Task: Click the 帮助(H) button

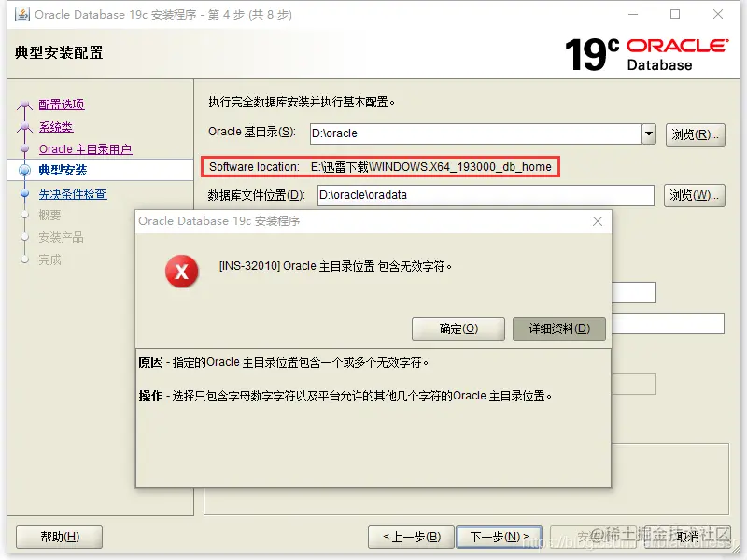Action: (x=59, y=537)
